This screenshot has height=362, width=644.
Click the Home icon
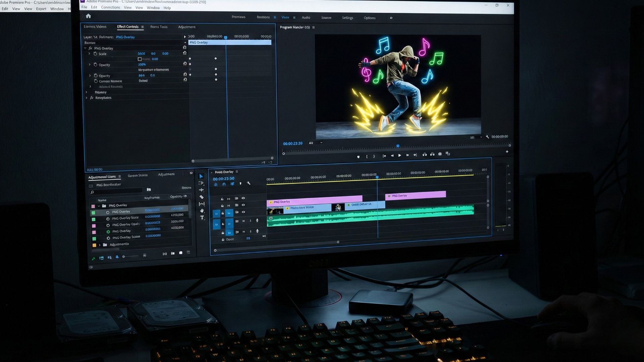pos(88,16)
